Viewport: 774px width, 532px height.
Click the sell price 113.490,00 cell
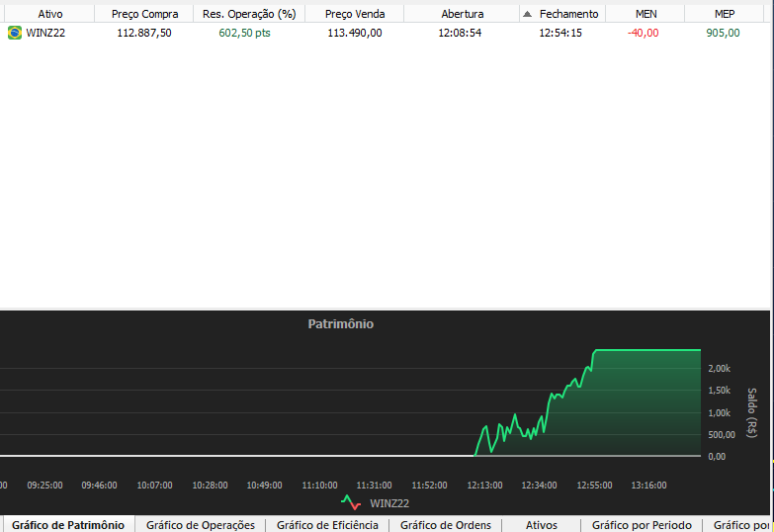355,33
